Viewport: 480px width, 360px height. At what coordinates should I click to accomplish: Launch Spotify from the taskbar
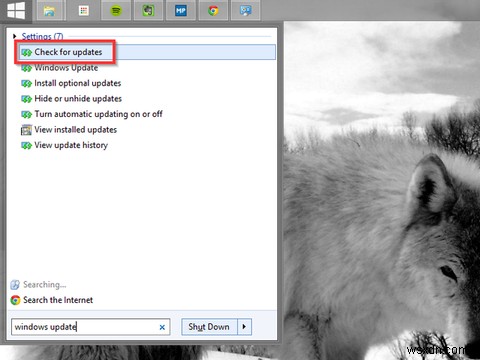[116, 11]
